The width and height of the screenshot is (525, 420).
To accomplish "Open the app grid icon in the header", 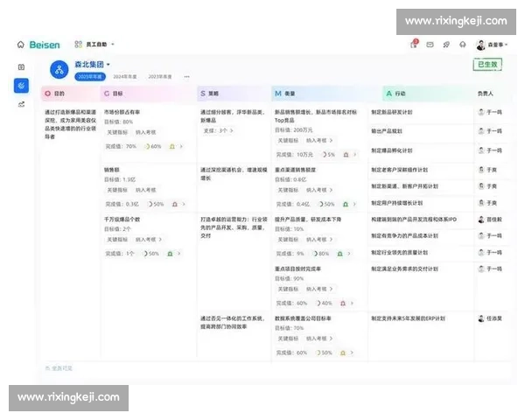I will click(x=79, y=45).
